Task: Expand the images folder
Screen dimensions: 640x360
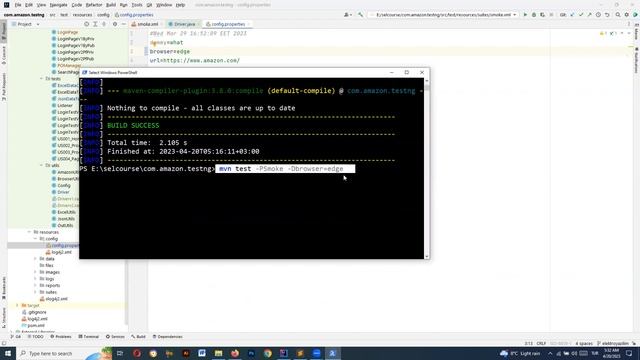Action: [x=36, y=272]
